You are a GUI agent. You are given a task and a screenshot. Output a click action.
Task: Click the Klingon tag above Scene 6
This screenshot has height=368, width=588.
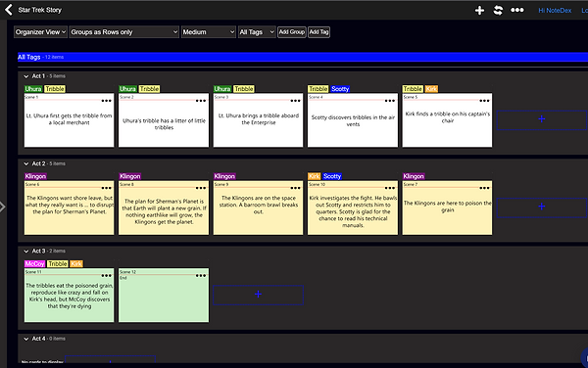(35, 176)
